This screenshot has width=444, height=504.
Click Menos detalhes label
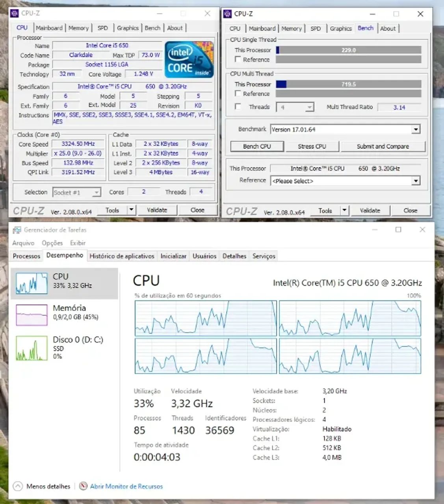pos(48,486)
